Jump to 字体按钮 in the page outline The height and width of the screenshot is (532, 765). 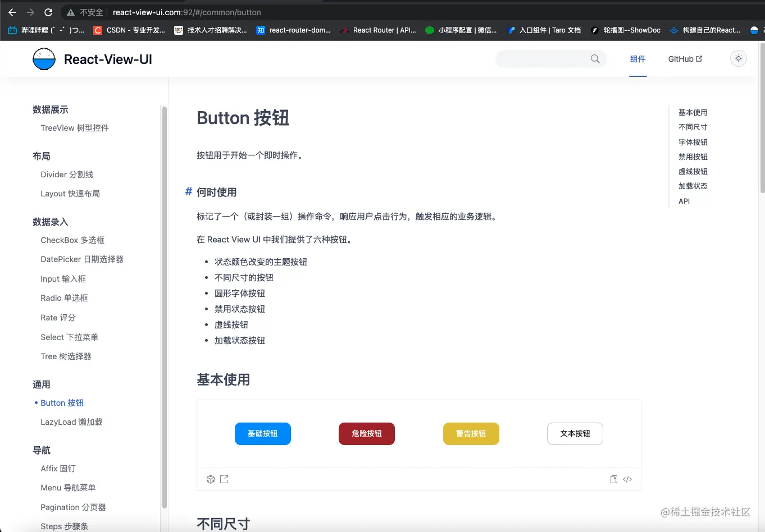pyautogui.click(x=693, y=142)
